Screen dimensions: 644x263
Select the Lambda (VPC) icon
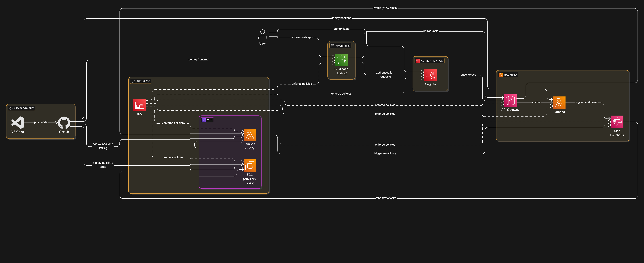(x=250, y=135)
